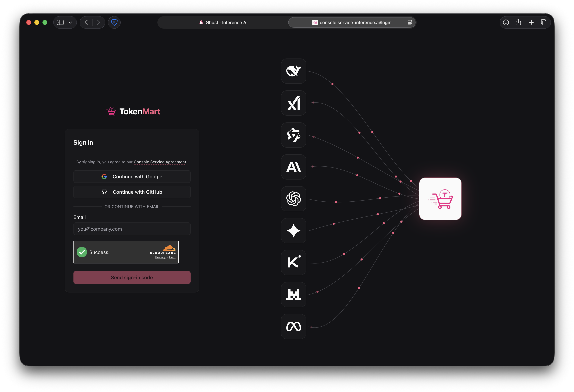Click the TokenMart logo above sign-in

click(132, 112)
